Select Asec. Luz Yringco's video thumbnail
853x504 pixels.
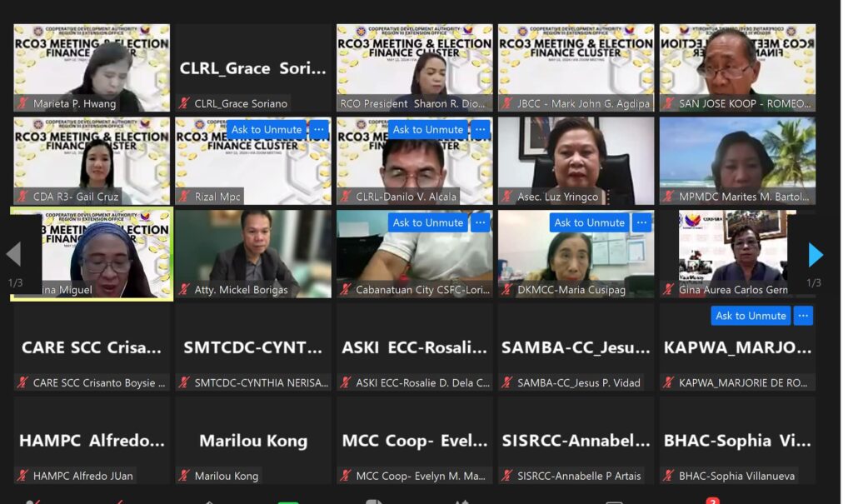point(576,161)
